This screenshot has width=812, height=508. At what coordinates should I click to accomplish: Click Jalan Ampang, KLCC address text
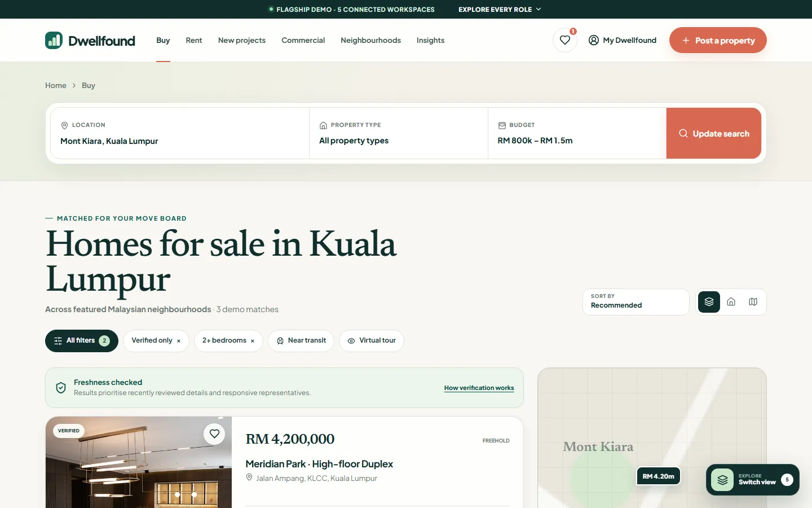316,478
